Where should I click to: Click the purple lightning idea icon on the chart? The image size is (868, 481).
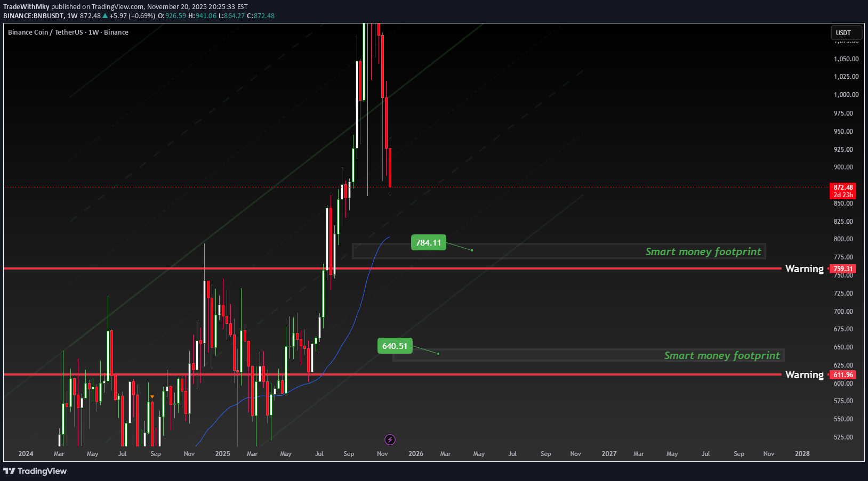389,439
